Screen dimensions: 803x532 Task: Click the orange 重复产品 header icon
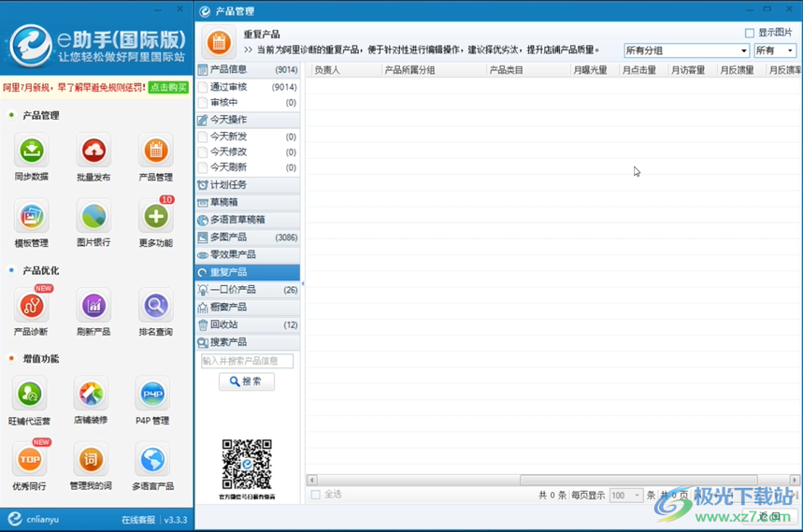(219, 42)
